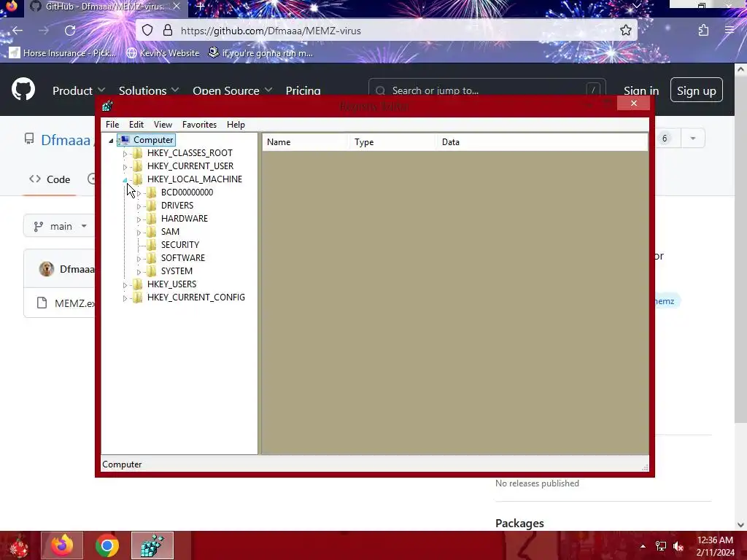747x560 pixels.
Task: Click the Name column header
Action: [306, 142]
